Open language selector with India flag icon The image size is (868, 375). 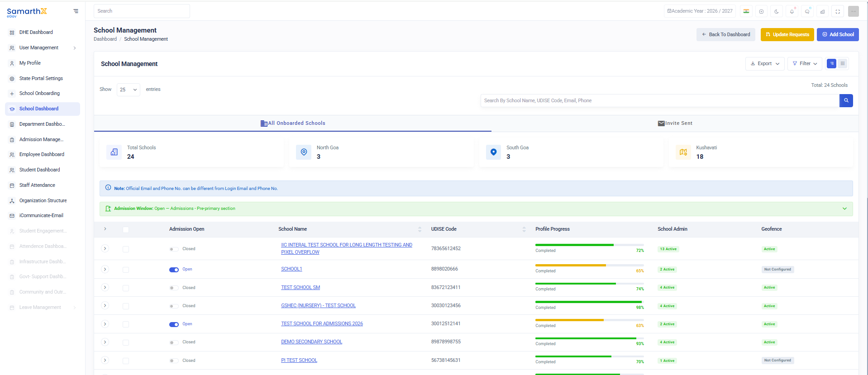(746, 11)
